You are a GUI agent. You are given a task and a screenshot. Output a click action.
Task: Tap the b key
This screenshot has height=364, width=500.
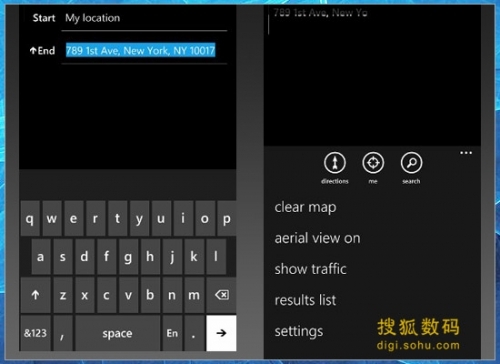150,295
